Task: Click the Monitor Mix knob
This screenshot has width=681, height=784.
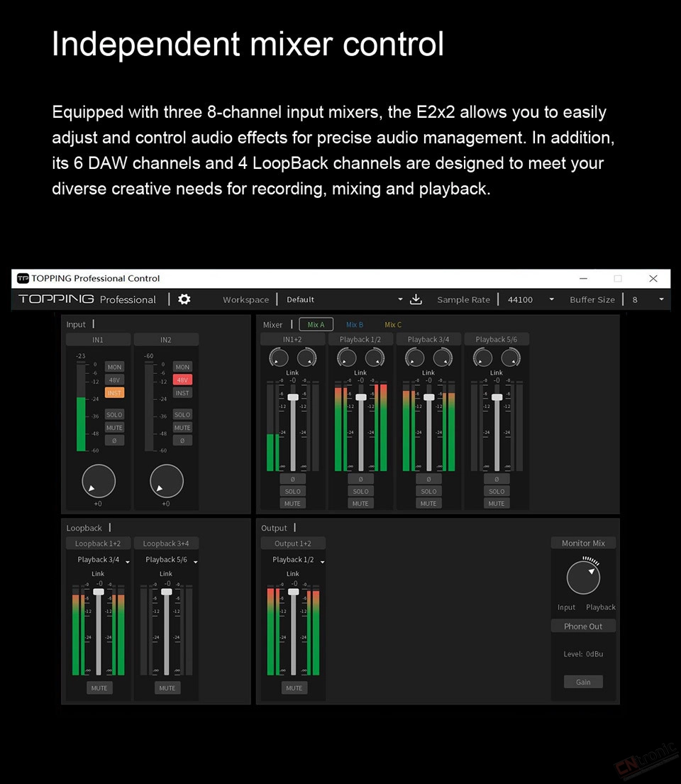Action: coord(583,578)
